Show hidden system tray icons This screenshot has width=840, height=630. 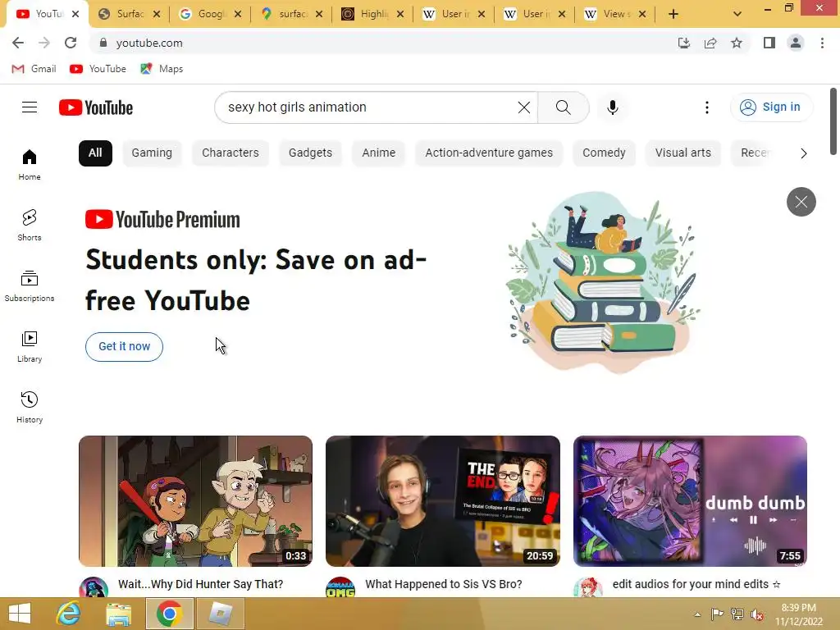pos(697,614)
